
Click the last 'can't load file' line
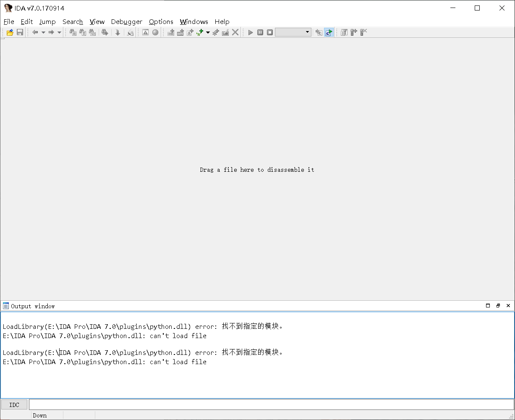tap(105, 362)
